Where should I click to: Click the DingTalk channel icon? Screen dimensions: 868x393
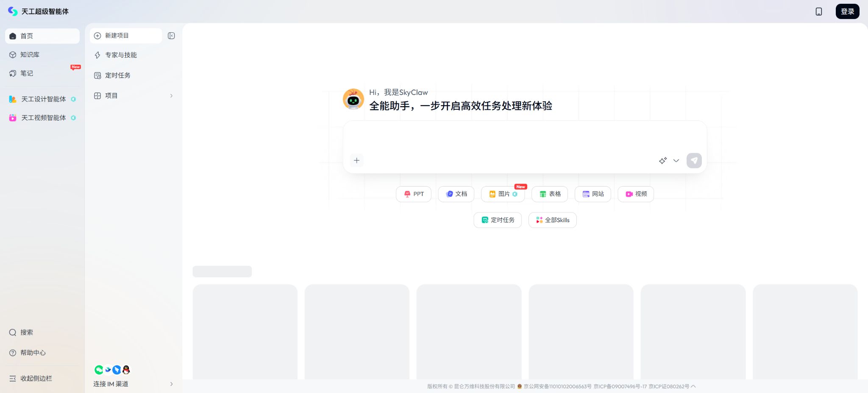tap(117, 370)
